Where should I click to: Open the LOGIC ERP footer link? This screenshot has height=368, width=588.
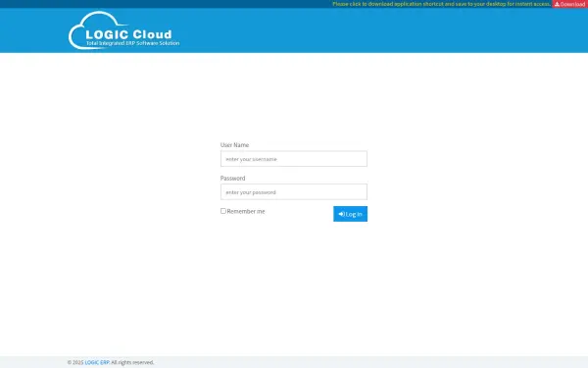tap(97, 362)
